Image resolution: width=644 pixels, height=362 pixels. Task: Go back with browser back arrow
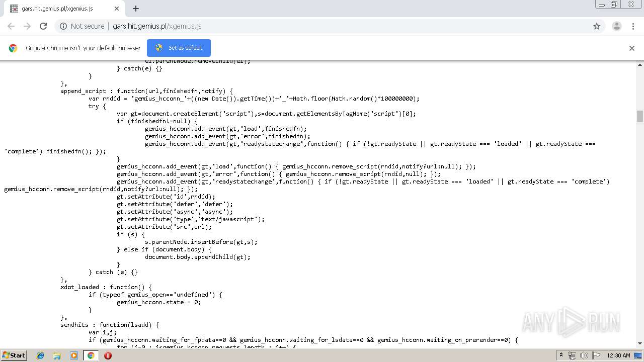(11, 26)
